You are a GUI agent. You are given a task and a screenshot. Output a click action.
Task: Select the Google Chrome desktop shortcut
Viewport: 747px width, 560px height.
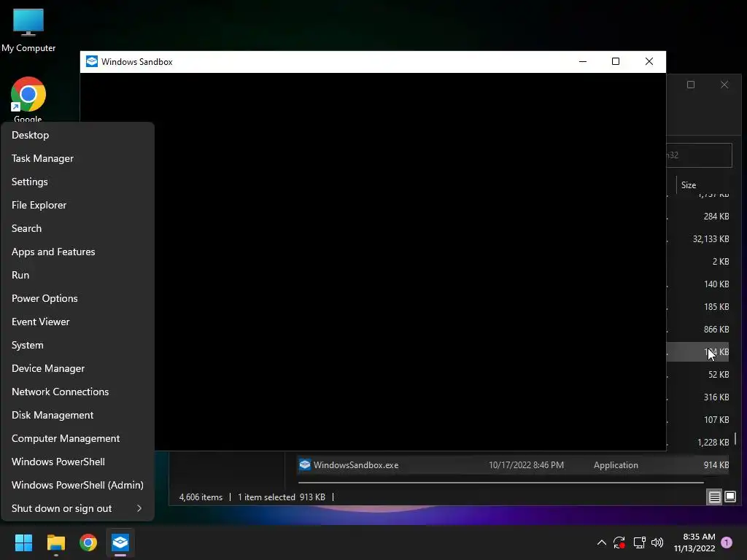tap(28, 99)
